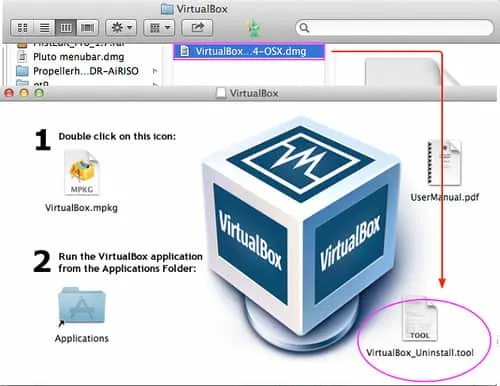Select Pluto menubar.dmg in the list
The width and height of the screenshot is (500, 386).
pos(78,57)
